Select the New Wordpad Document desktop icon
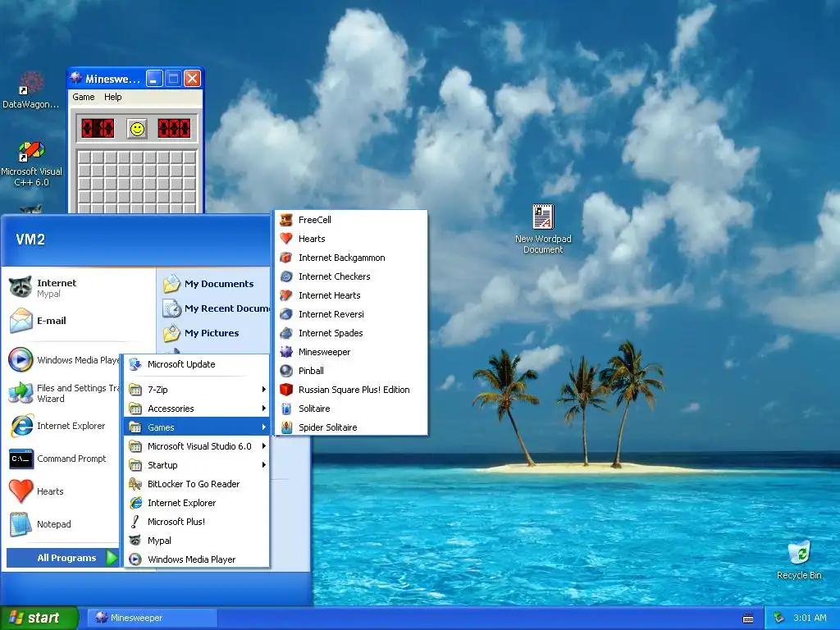 point(543,229)
